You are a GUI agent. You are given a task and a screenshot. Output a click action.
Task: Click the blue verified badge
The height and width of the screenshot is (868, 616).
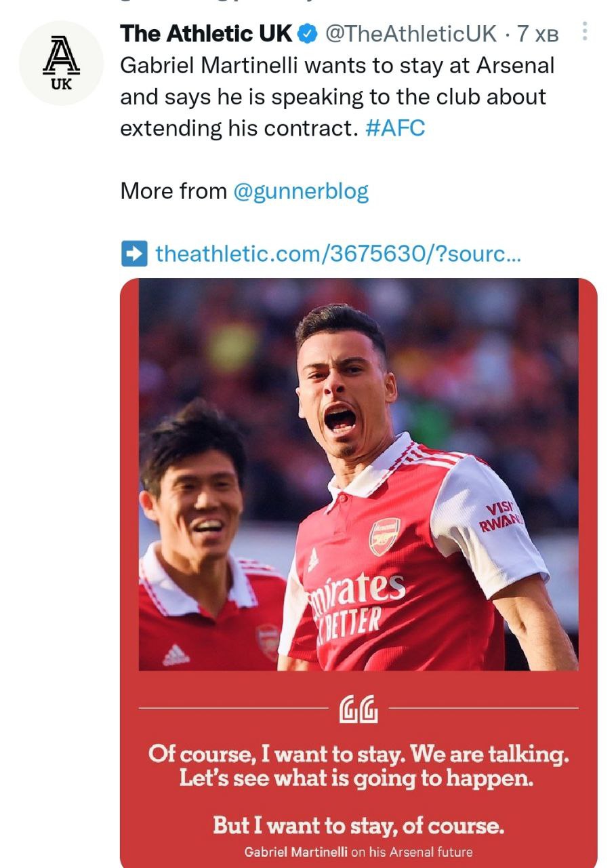coord(308,34)
